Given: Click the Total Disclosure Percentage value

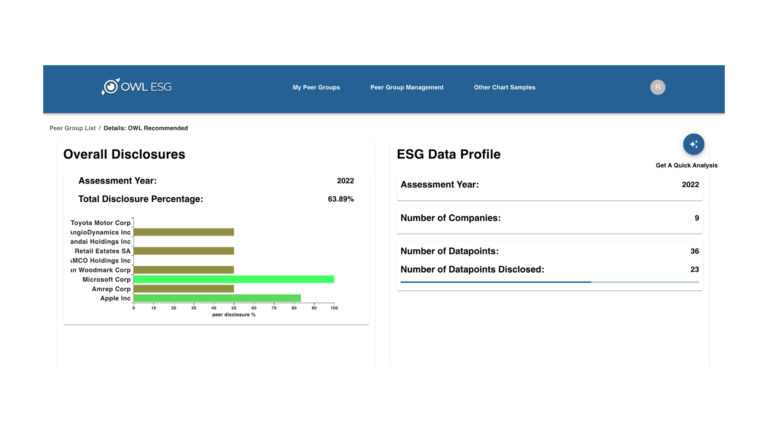Looking at the screenshot, I should click(340, 199).
